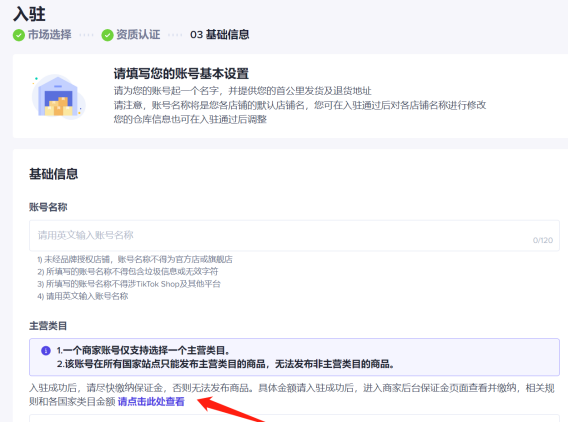Click the info icon in 主营类目 notice

point(46,351)
